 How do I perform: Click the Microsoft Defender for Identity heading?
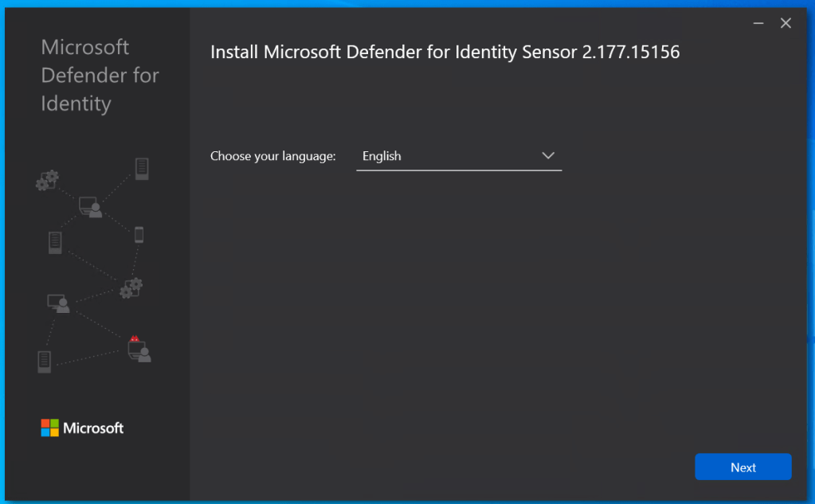point(99,76)
